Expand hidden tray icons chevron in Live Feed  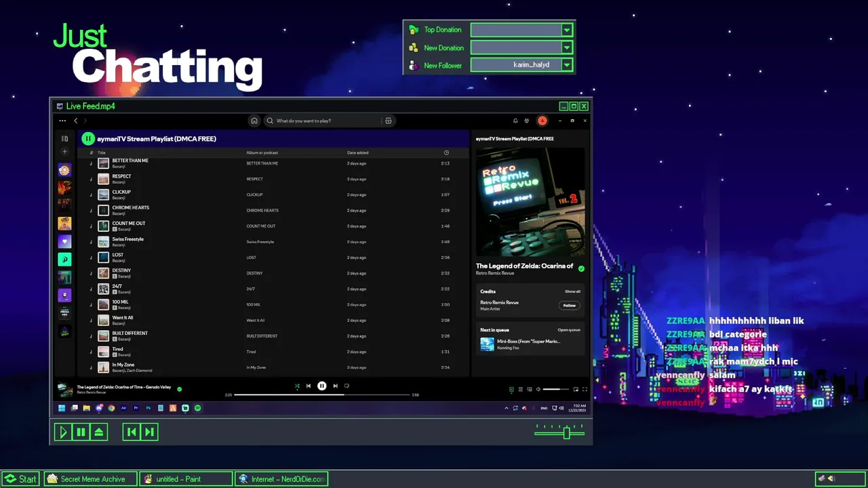(x=506, y=408)
